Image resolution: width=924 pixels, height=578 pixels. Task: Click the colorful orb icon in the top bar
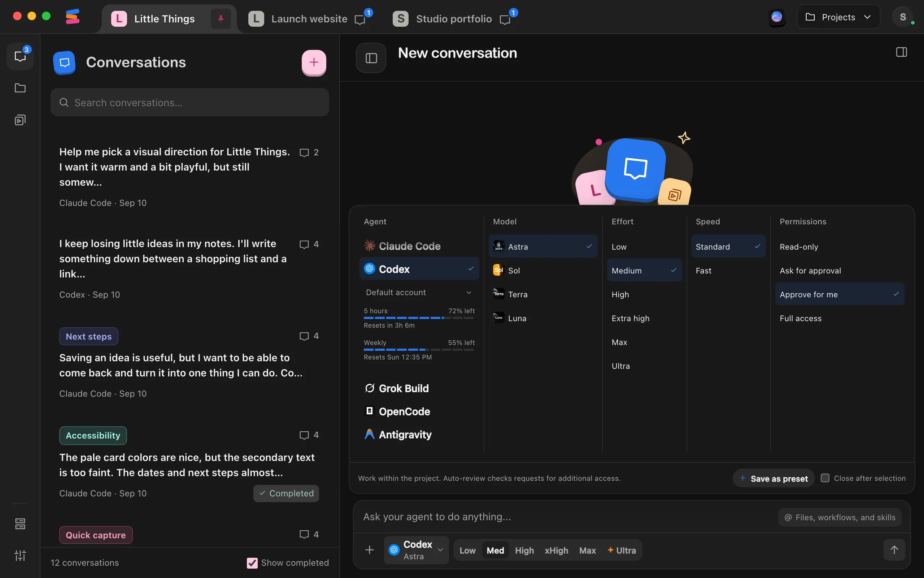[x=777, y=17]
